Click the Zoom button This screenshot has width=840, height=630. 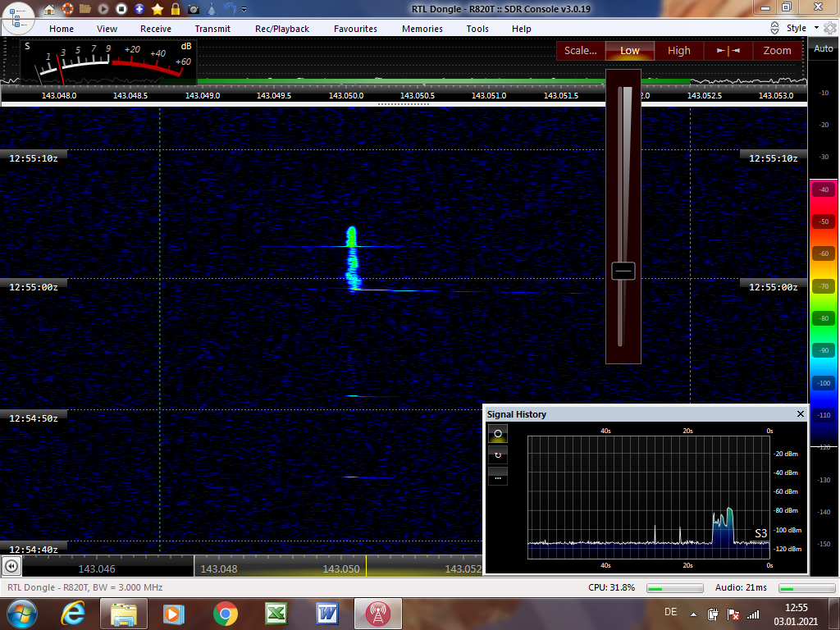[777, 50]
